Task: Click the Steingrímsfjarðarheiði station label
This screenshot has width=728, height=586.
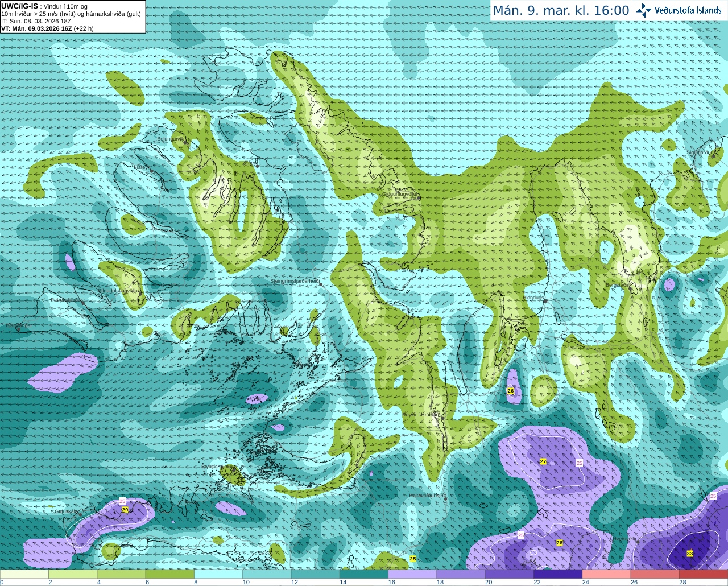Action: 295,281
